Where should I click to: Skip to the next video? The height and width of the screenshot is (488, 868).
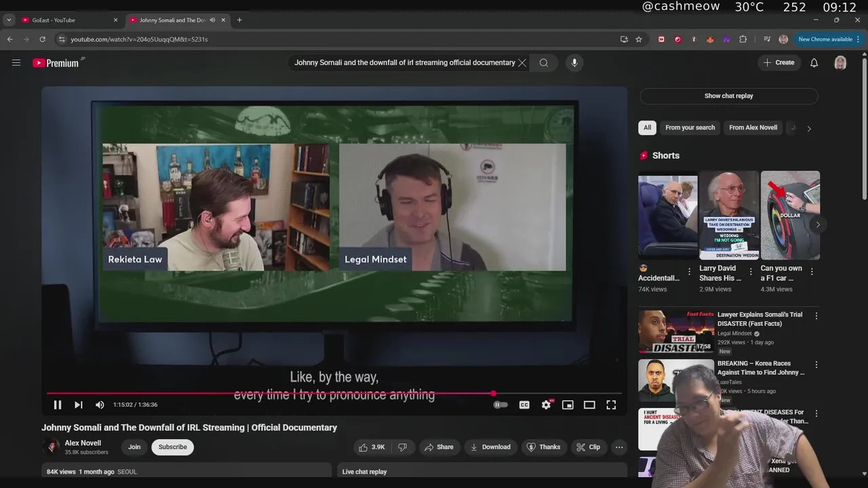click(x=79, y=405)
